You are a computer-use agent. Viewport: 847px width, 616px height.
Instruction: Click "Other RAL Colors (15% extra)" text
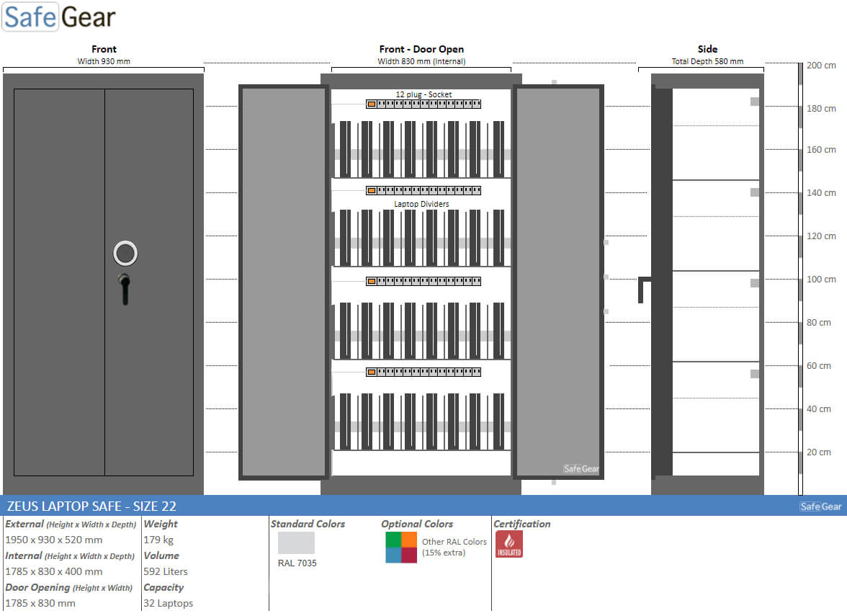coord(454,547)
